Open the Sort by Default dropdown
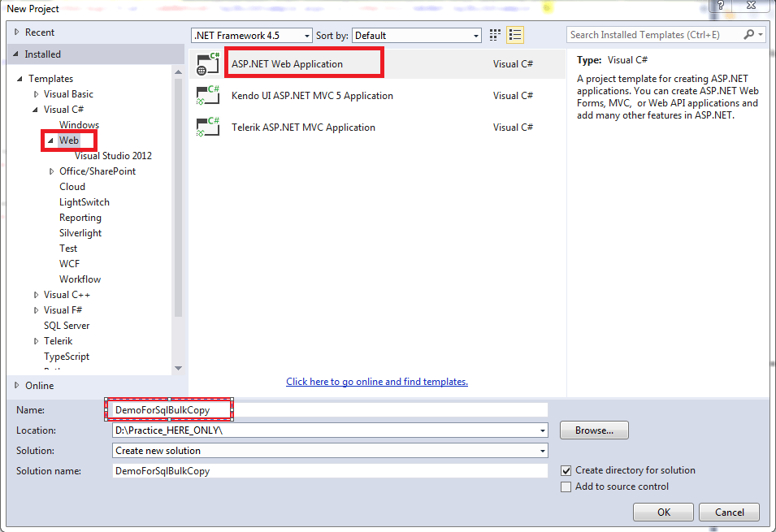Screen dimensions: 776x532 (475, 36)
